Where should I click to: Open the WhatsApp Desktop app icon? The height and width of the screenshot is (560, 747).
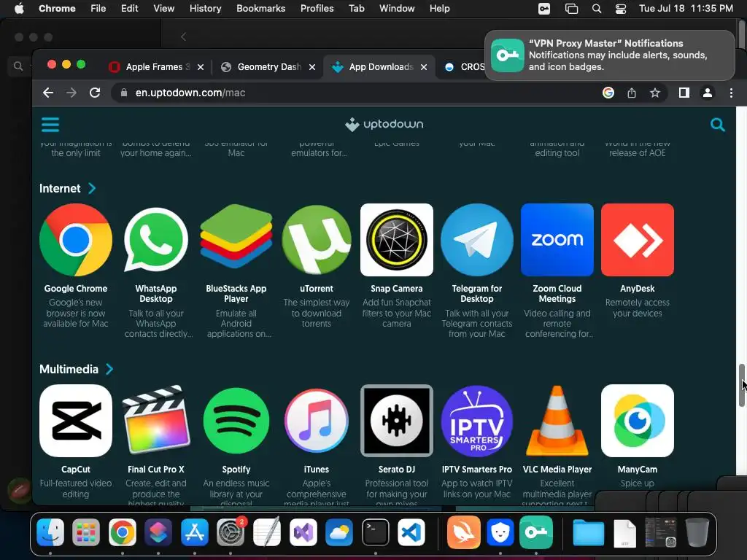(x=156, y=240)
